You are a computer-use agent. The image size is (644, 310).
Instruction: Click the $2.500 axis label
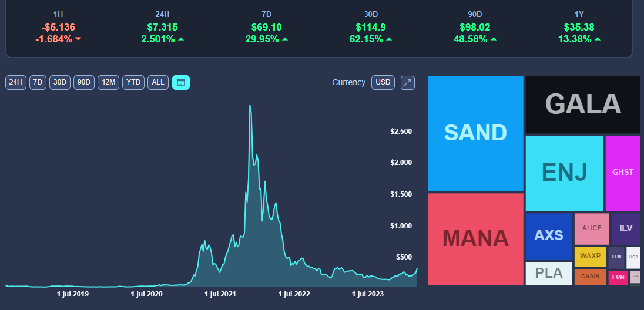[x=401, y=132]
